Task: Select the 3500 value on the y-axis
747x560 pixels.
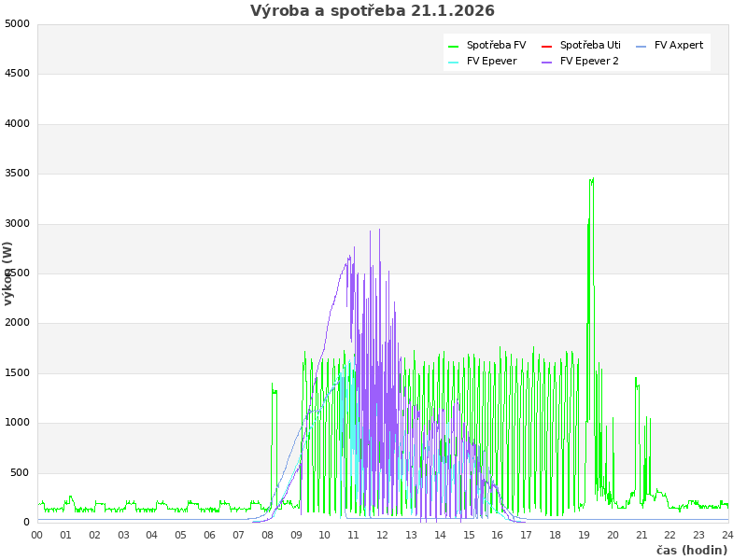Action: (x=17, y=174)
